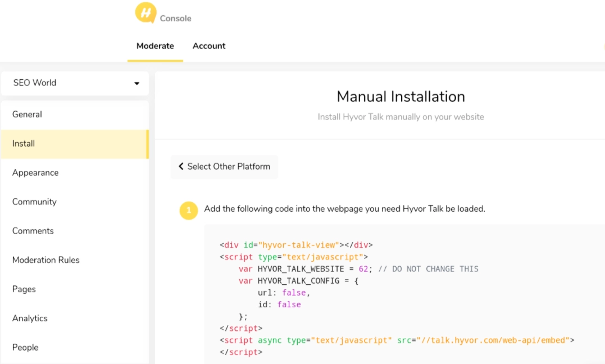Click the 'id: false' code line

click(279, 304)
